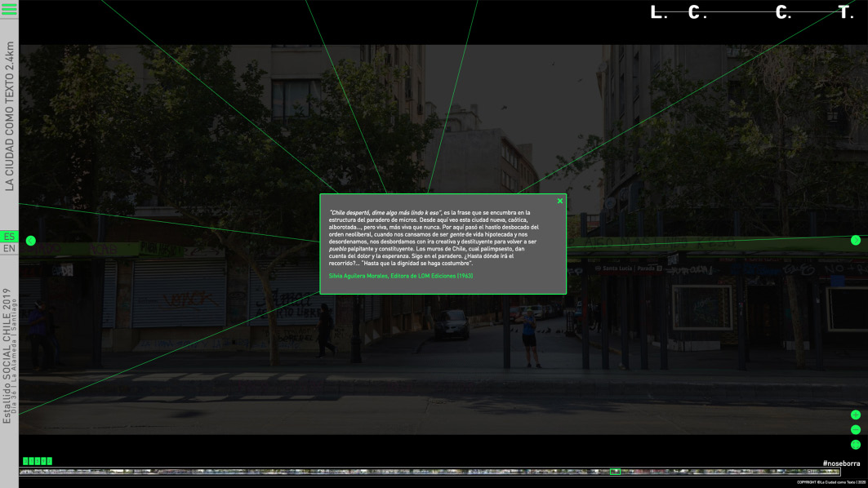Zoom in with the plus button
This screenshot has width=868, height=488.
pyautogui.click(x=855, y=415)
